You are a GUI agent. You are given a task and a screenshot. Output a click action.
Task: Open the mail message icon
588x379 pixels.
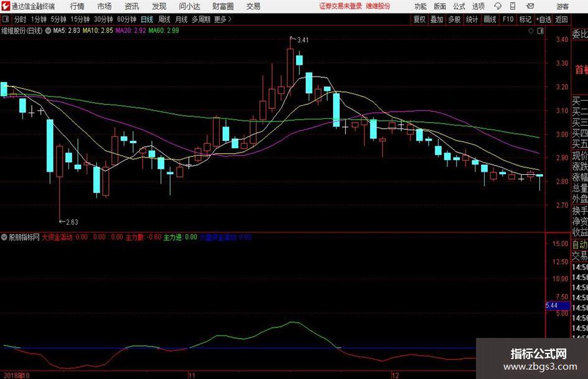pos(530,6)
